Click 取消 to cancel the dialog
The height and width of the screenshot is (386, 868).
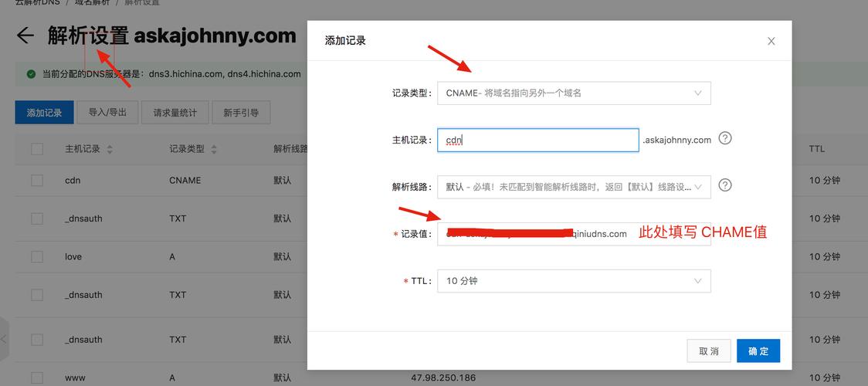coord(708,351)
